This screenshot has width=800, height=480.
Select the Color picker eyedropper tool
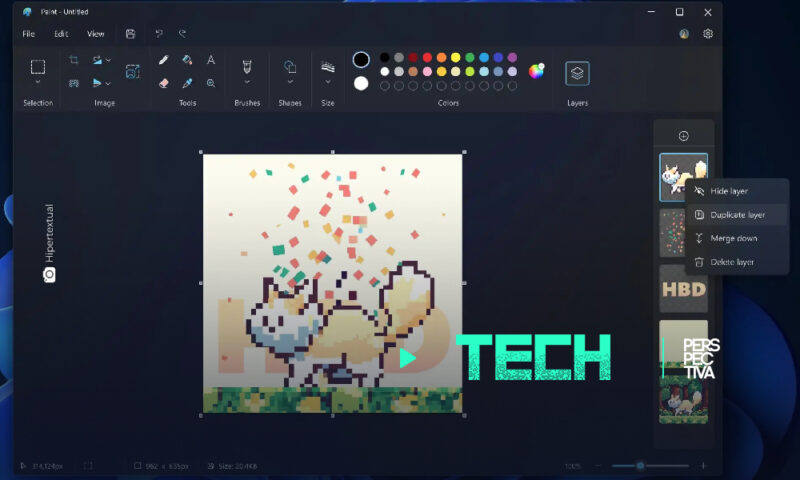click(x=187, y=83)
